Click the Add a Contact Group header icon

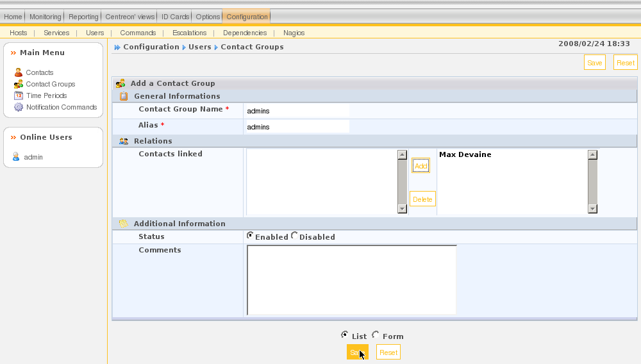point(121,83)
